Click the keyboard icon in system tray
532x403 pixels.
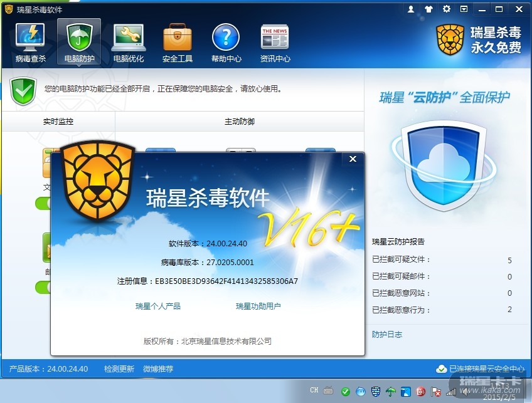[x=328, y=390]
